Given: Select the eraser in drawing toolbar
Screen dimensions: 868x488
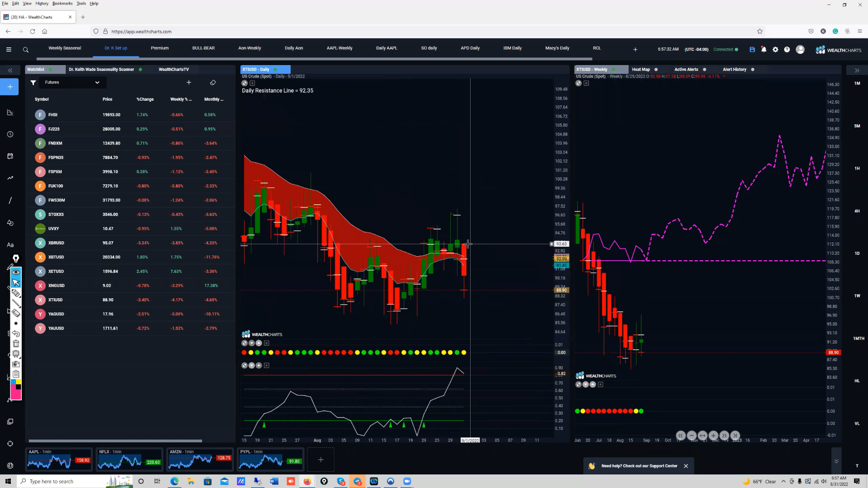Looking at the screenshot, I should (x=16, y=313).
